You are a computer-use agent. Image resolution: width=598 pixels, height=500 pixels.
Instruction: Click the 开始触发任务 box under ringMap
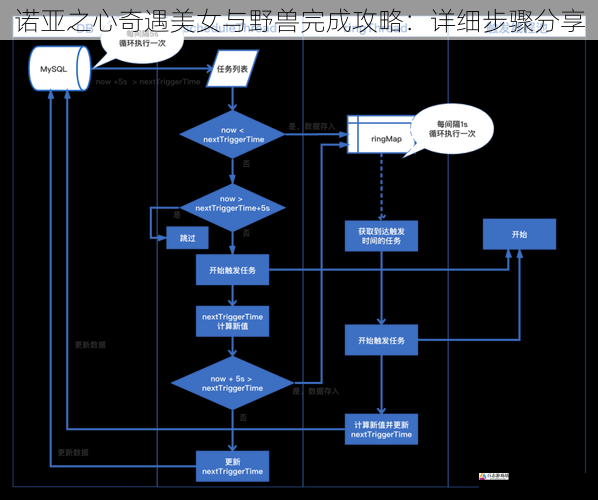point(381,340)
